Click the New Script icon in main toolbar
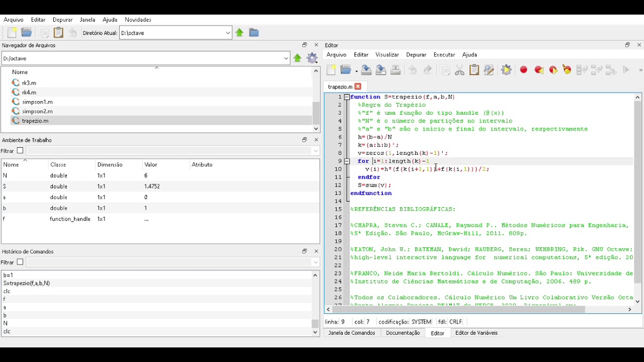The height and width of the screenshot is (362, 644). [x=12, y=33]
